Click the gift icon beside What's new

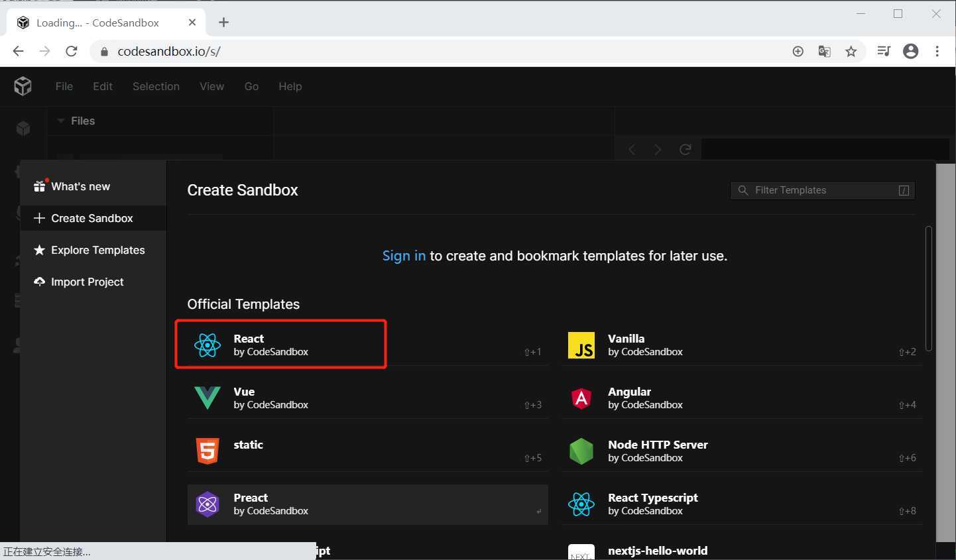click(x=40, y=186)
